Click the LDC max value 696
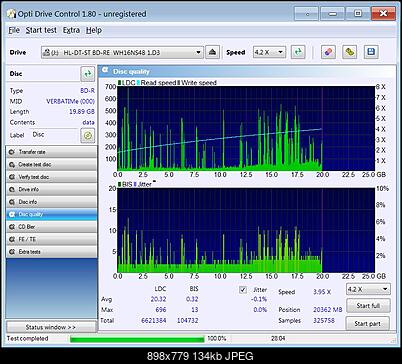This screenshot has width=402, height=364. coord(161,310)
